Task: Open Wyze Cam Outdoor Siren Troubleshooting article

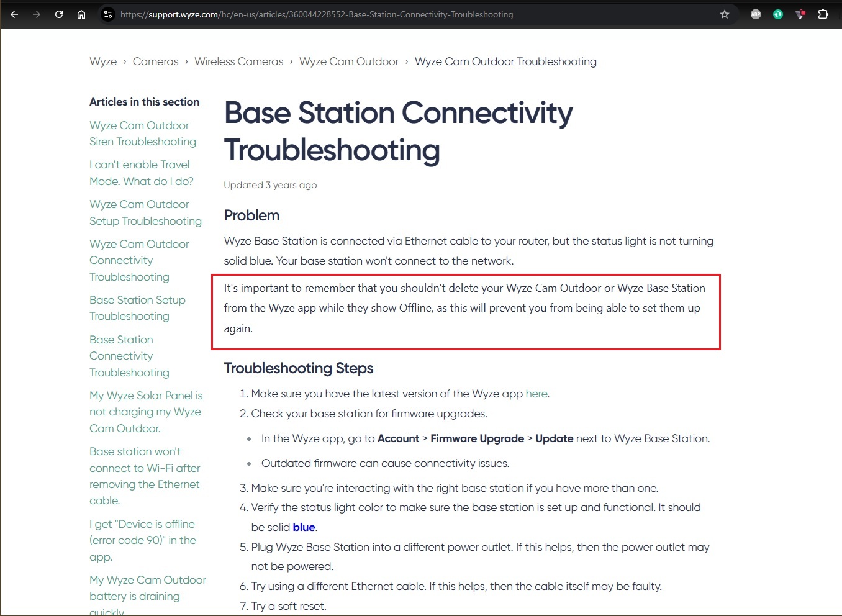Action: tap(143, 134)
